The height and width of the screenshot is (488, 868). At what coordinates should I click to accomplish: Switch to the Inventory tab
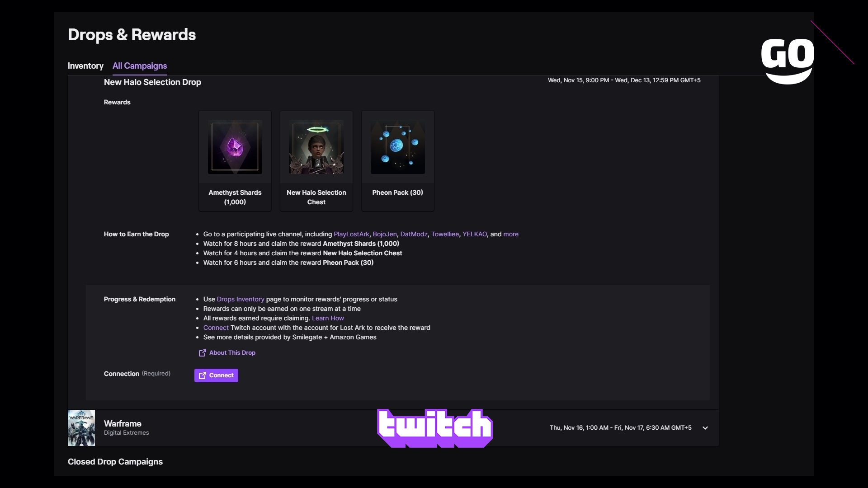point(85,65)
